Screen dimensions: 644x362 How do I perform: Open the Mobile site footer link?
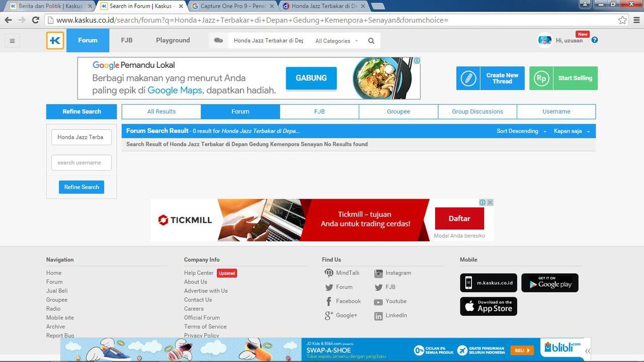(x=60, y=318)
